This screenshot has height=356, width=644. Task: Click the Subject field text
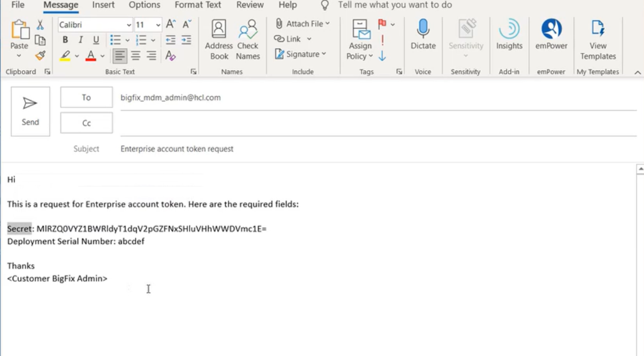coord(177,149)
